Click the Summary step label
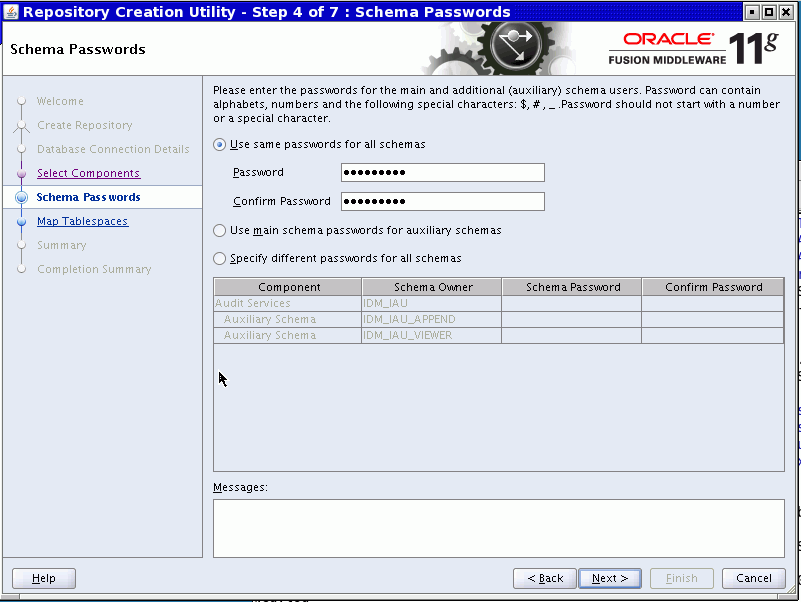The image size is (801, 602). pyautogui.click(x=62, y=245)
